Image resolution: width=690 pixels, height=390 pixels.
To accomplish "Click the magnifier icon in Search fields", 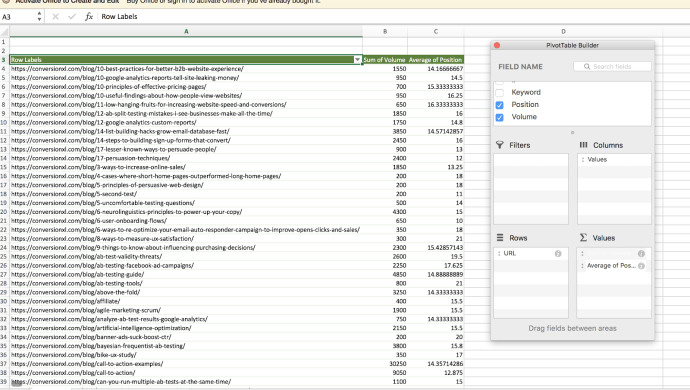I will point(587,66).
